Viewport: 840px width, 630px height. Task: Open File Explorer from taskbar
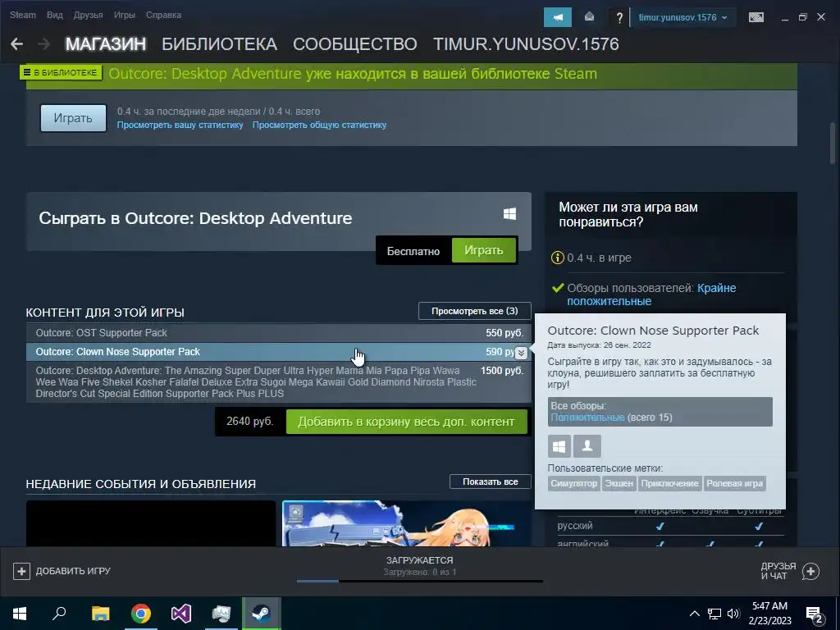[100, 614]
